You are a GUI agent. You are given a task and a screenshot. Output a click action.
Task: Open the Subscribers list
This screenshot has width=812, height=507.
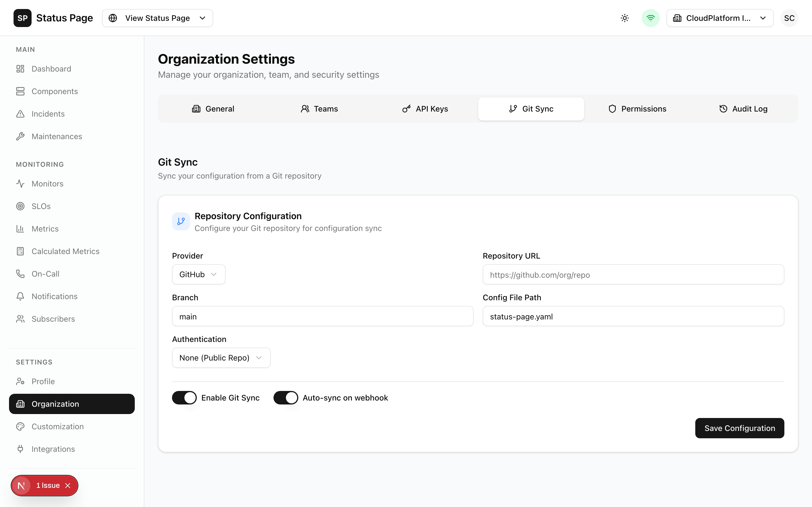pyautogui.click(x=53, y=319)
